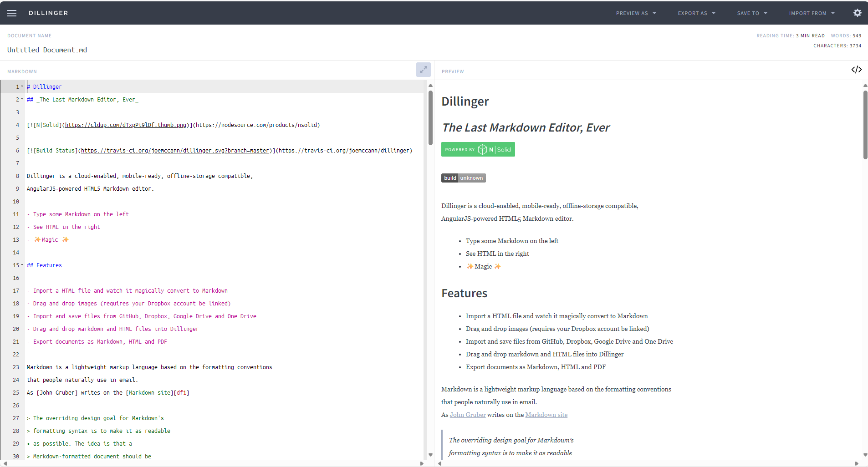The image size is (868, 467).
Task: Click the Words: 549 counter
Action: (846, 36)
